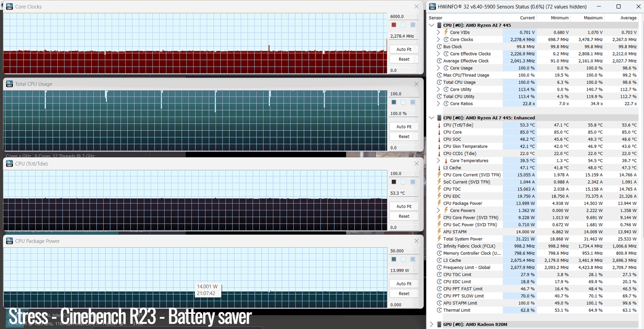Image resolution: width=644 pixels, height=329 pixels.
Task: Click the clock icon beside Total CPU Utility
Action: coord(439,96)
